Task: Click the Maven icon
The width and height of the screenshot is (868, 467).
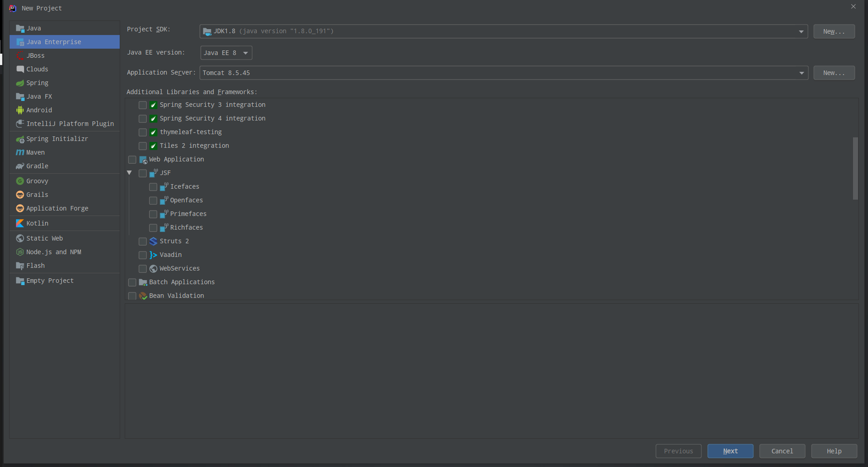Action: [20, 152]
